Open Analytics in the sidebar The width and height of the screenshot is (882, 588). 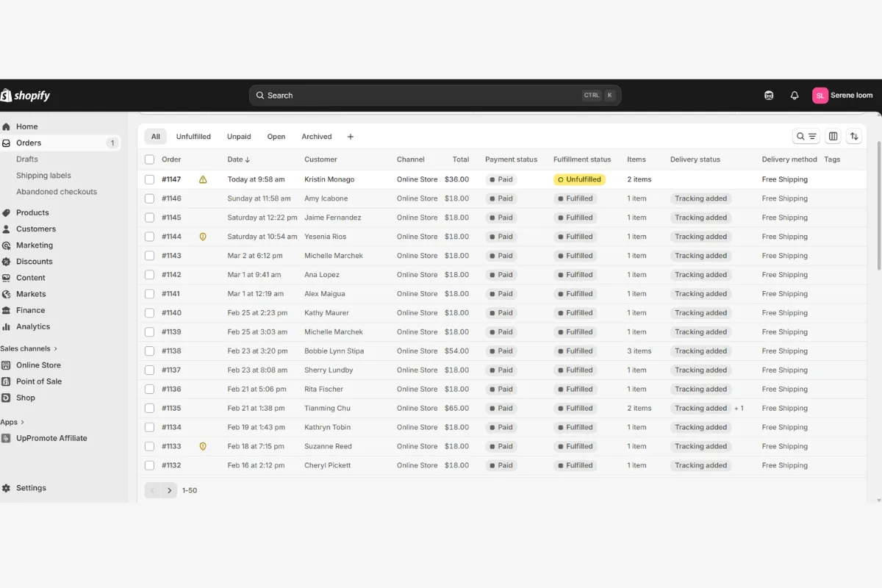[x=33, y=326]
